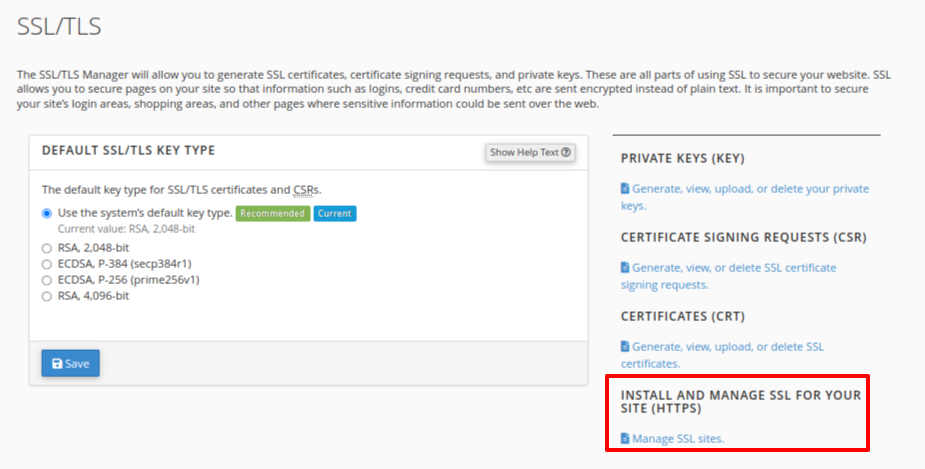Select the system's default key type radio
The width and height of the screenshot is (925, 469).
(x=47, y=213)
